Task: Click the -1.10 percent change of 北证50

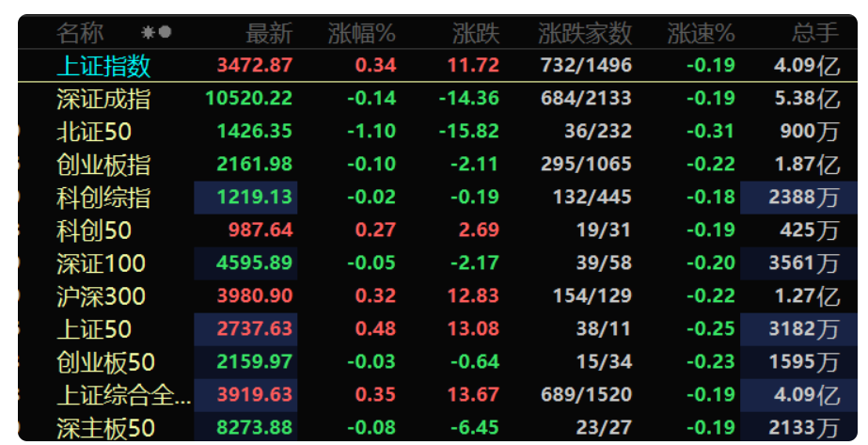Action: 371,131
